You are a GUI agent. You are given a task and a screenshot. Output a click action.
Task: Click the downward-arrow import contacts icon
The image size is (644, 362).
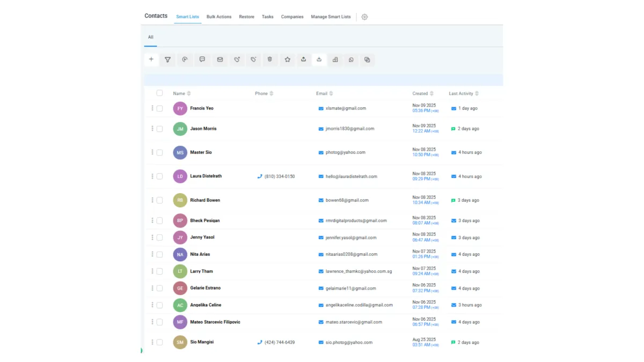coord(319,60)
